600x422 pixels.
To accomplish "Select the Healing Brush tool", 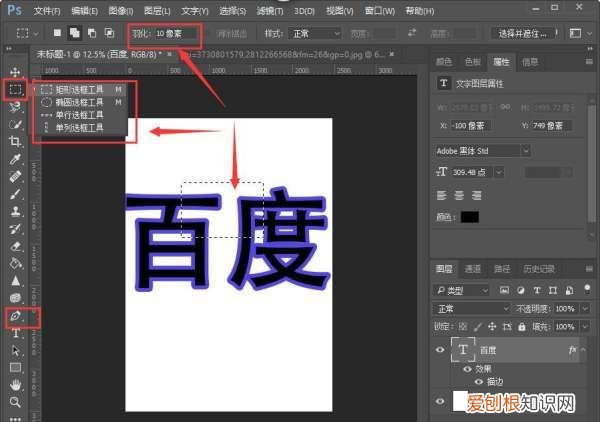I will pyautogui.click(x=15, y=177).
